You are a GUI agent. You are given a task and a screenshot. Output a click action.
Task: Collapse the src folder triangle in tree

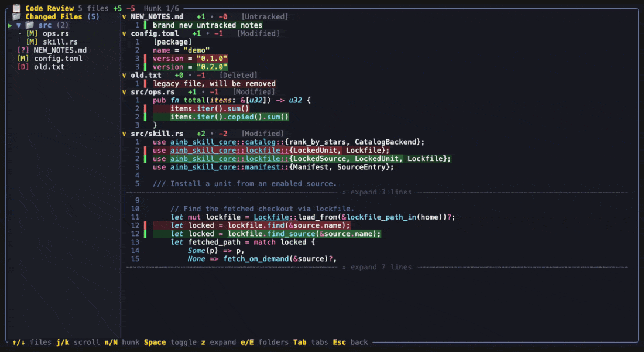pos(19,25)
